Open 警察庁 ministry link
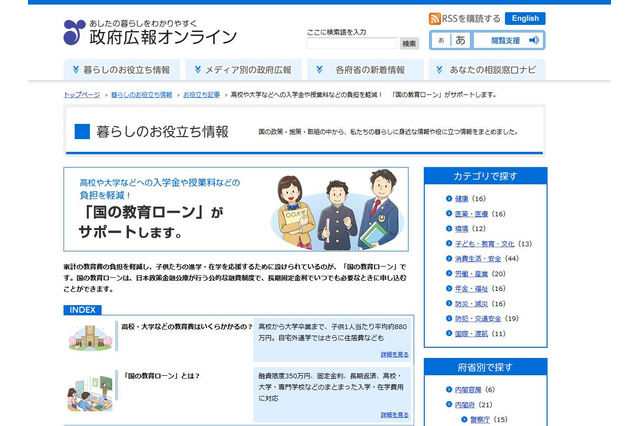This screenshot has height=426, width=640. click(x=480, y=419)
